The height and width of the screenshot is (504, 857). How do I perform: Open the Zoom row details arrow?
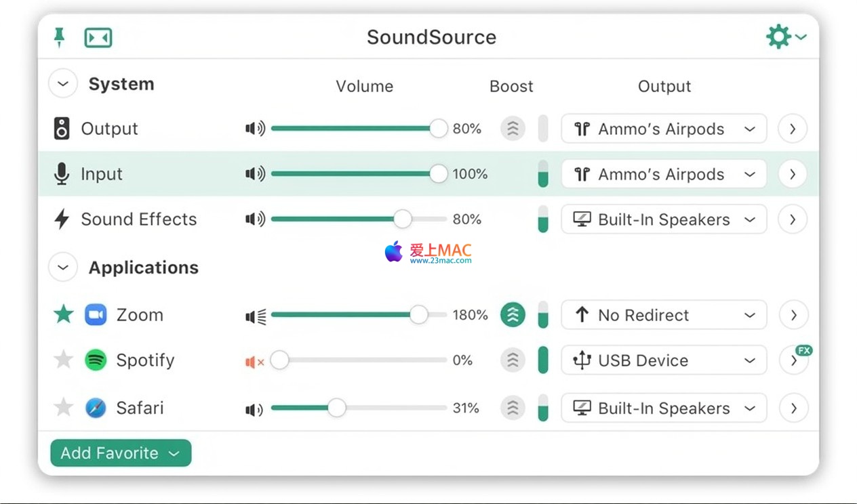(793, 315)
